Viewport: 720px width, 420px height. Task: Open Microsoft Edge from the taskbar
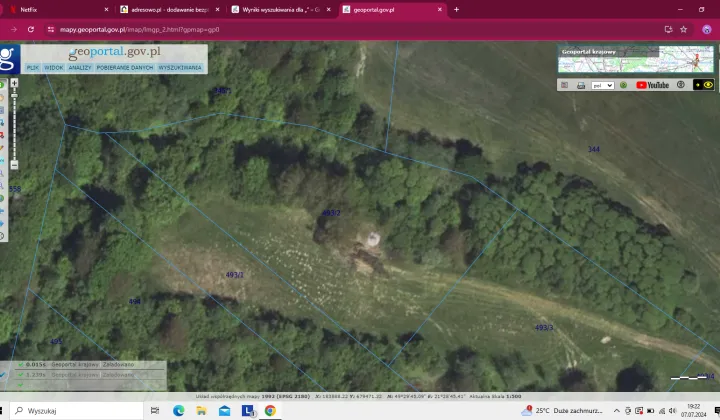(179, 410)
